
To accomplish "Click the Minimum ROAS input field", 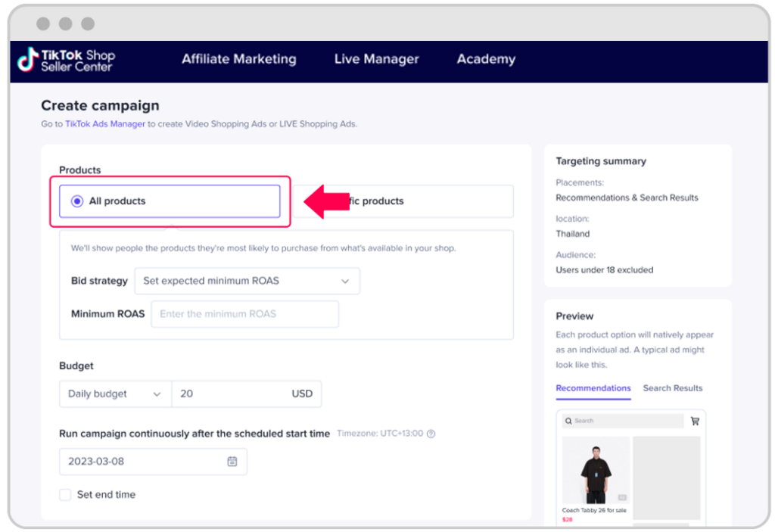I will (x=245, y=314).
